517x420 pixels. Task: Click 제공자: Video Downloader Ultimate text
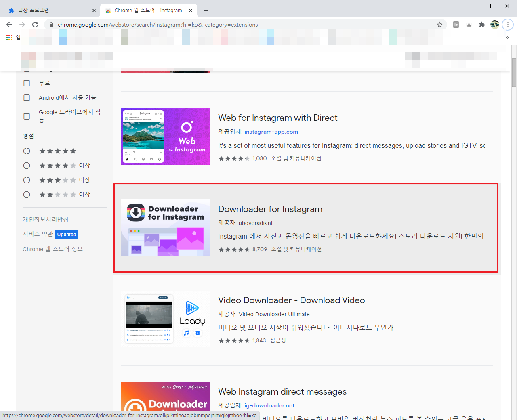(264, 314)
